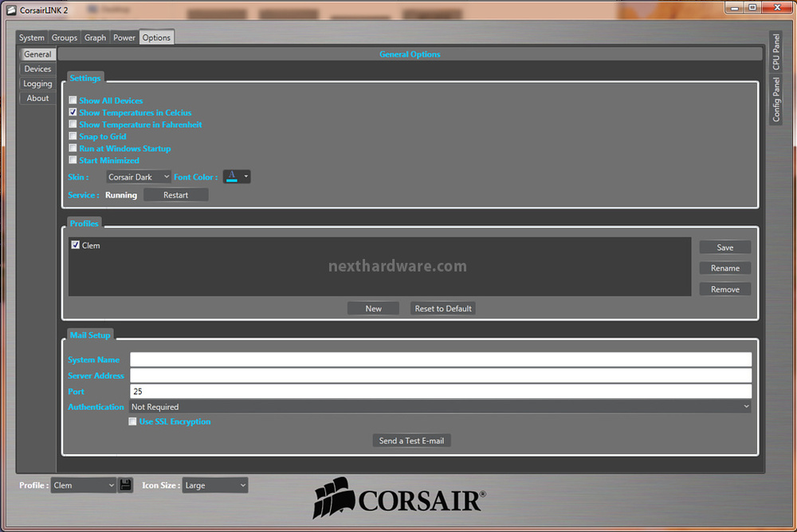This screenshot has height=532, width=797.
Task: Enable Run at Windows Startup
Action: pyautogui.click(x=73, y=148)
